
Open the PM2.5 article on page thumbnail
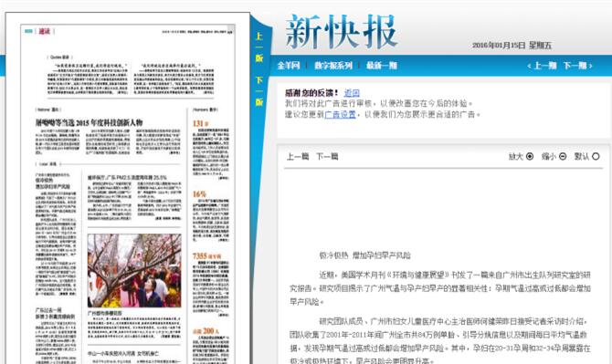[x=127, y=177]
